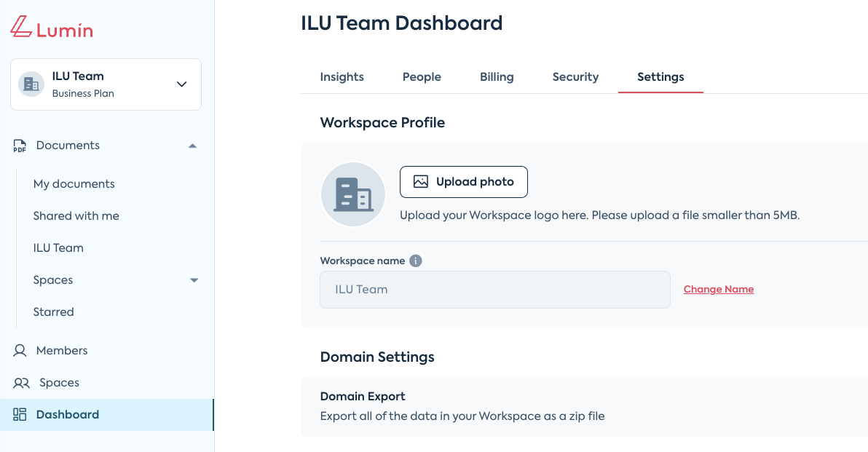
Task: Click the Domain Export section row
Action: [x=584, y=407]
